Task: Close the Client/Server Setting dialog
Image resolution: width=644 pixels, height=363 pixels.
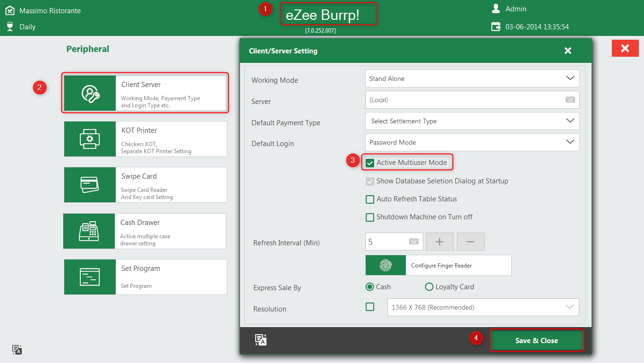Action: point(568,51)
